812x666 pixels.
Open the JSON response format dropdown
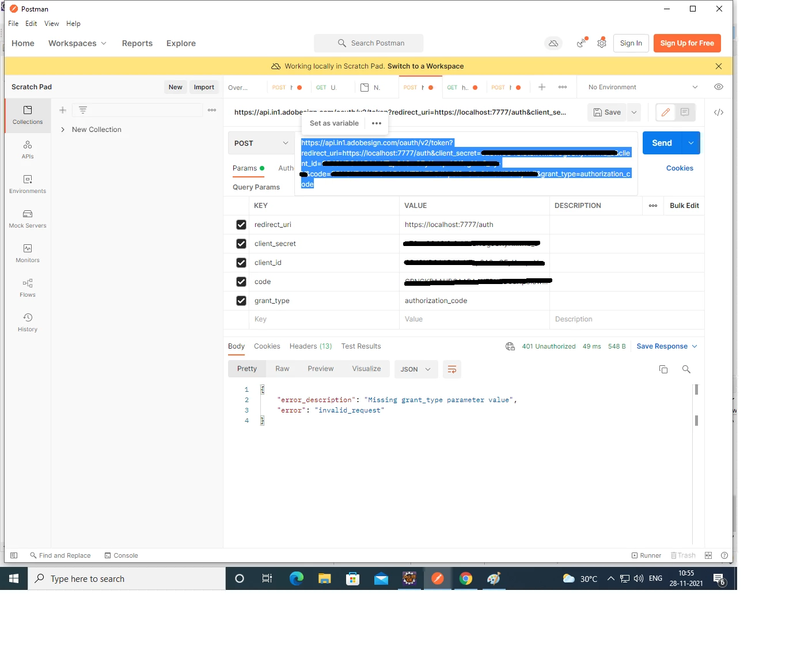pos(416,369)
